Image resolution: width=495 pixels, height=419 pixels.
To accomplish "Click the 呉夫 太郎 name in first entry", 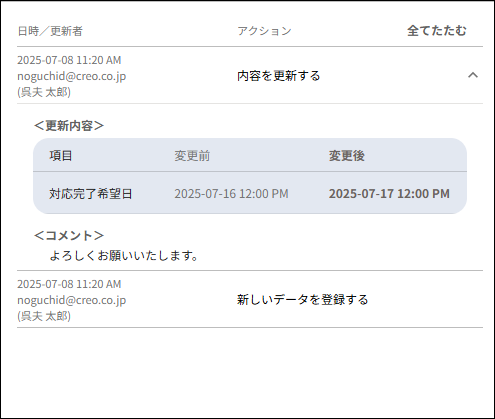I will (x=44, y=92).
